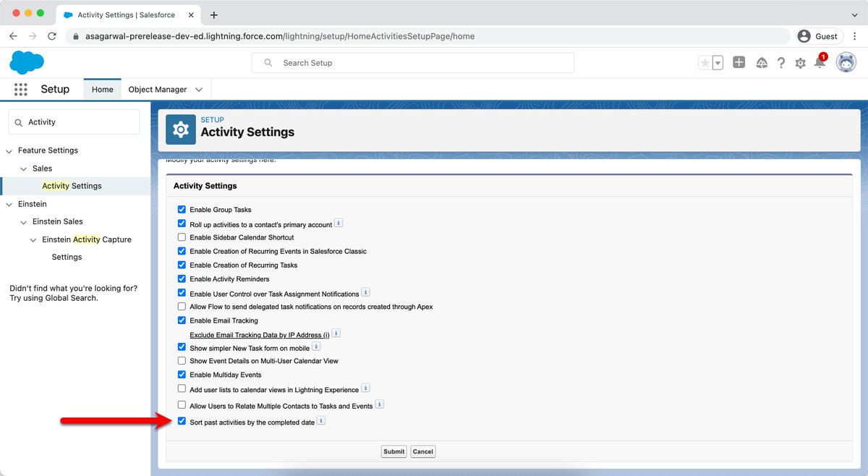Open the Favorites star icon
868x476 pixels.
point(705,63)
